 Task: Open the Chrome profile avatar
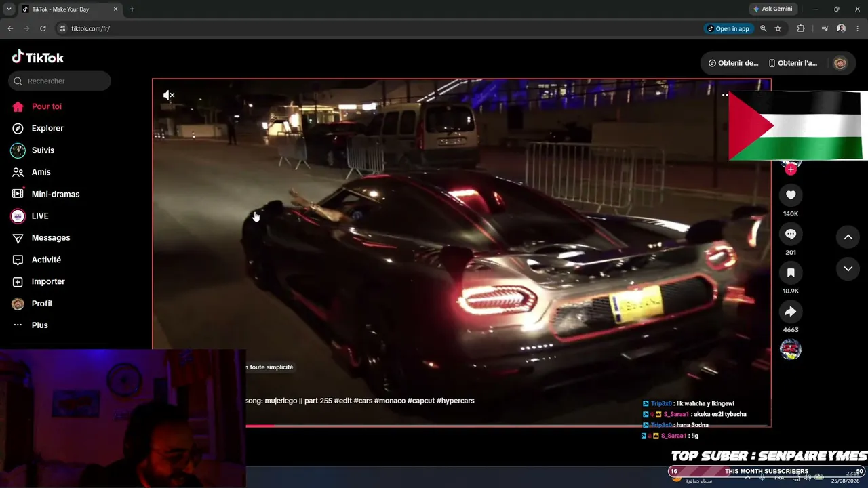coord(842,28)
